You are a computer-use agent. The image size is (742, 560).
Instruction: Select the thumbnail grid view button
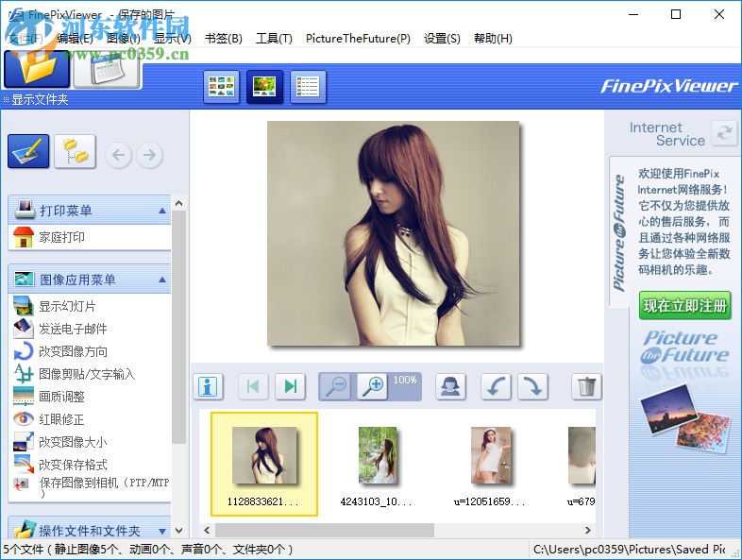coord(222,87)
